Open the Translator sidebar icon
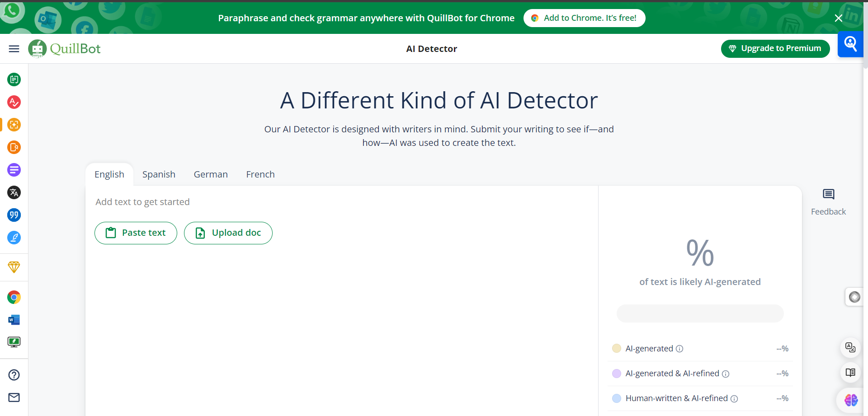The width and height of the screenshot is (868, 416). (x=14, y=192)
